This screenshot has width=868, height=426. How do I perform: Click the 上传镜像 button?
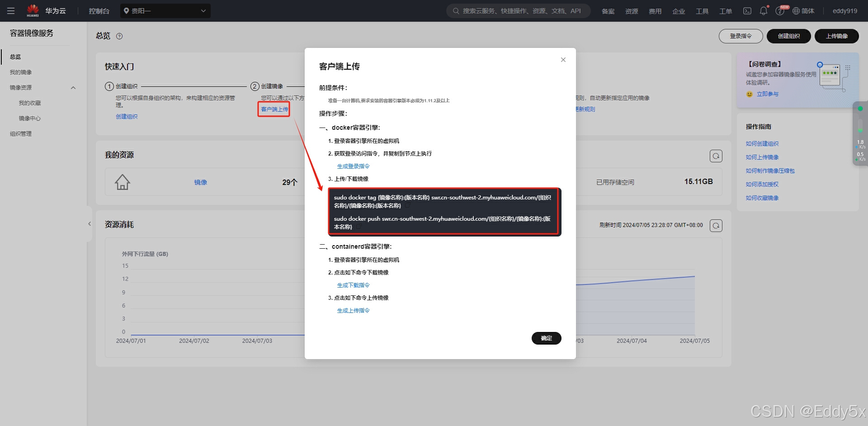(x=837, y=36)
